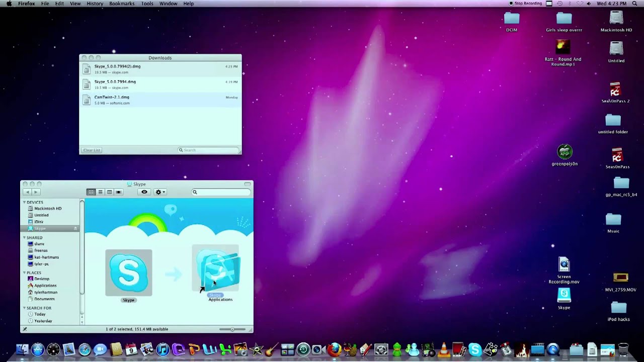This screenshot has height=362, width=644.
Task: Click Stop Recording in the menu bar
Action: 525,4
